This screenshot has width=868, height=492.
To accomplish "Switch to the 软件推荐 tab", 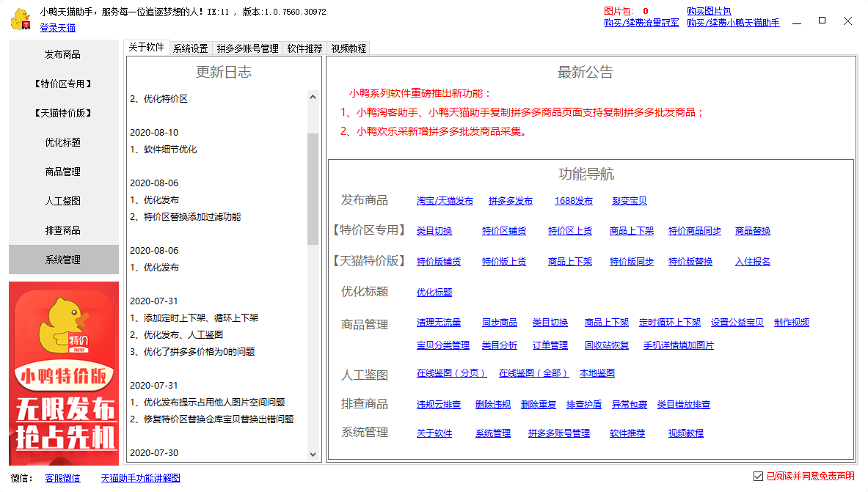I will [304, 48].
